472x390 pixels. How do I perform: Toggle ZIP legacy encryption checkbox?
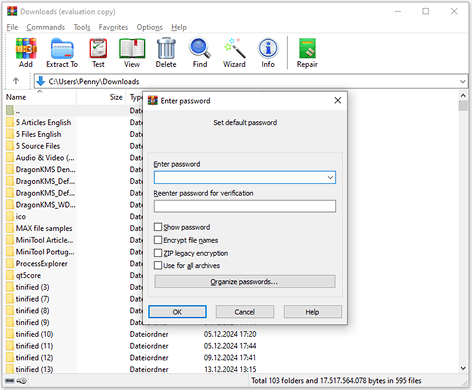(158, 253)
